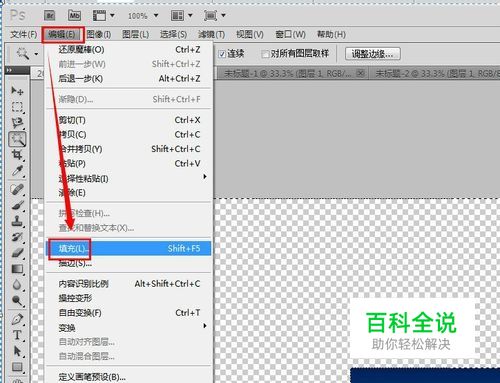
Task: Click the 调整边缘... button
Action: pos(372,54)
